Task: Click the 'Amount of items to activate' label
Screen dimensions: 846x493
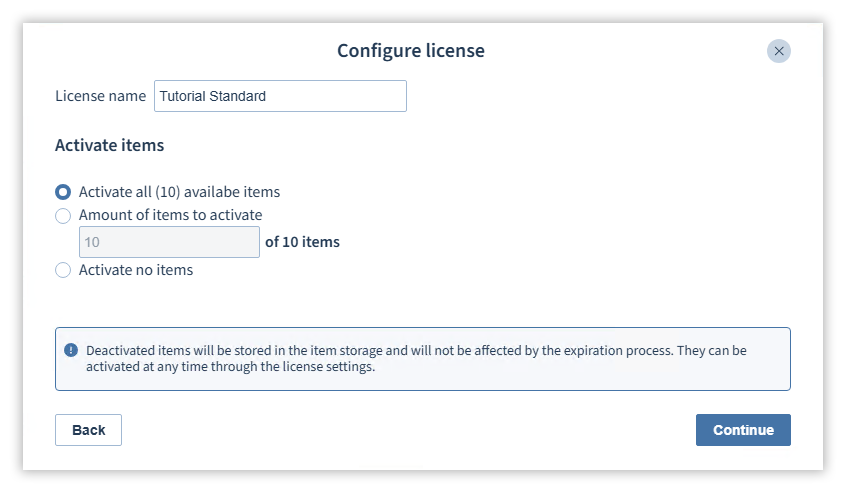Action: click(170, 215)
